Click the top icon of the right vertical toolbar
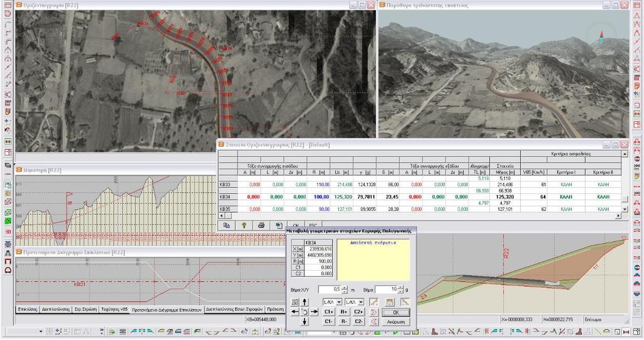Screen dimensions: 644x340 coord(637,5)
